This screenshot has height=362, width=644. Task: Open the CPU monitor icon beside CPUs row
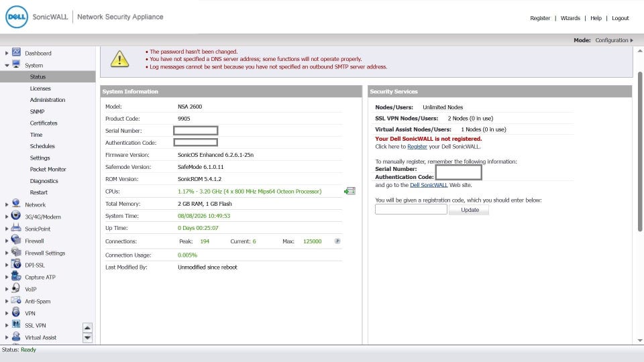350,191
